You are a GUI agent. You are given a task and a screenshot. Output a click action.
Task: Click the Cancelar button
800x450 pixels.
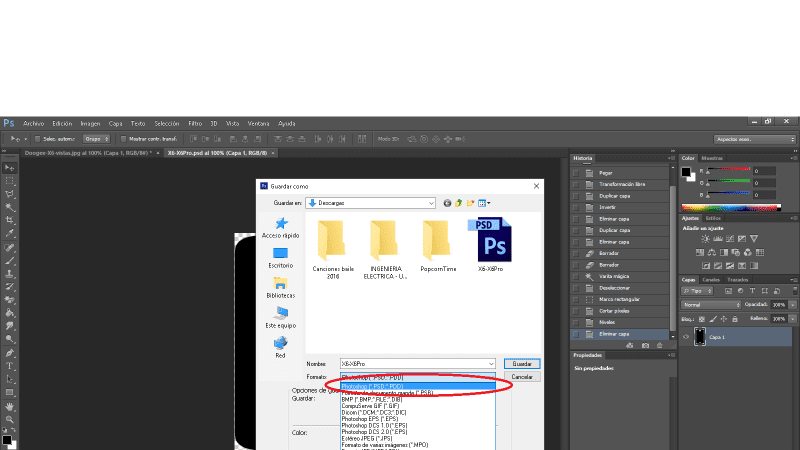pyautogui.click(x=522, y=377)
